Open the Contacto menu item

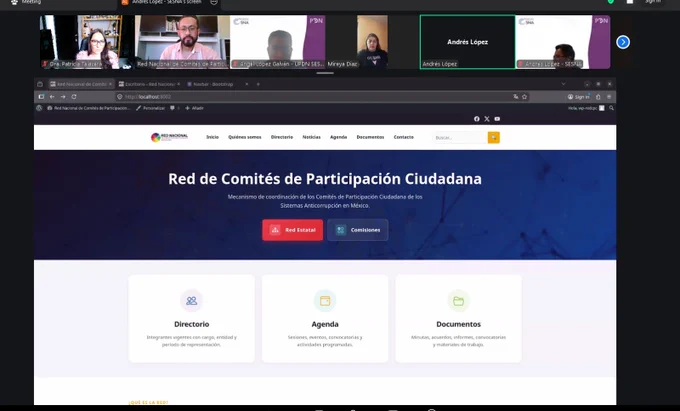404,137
